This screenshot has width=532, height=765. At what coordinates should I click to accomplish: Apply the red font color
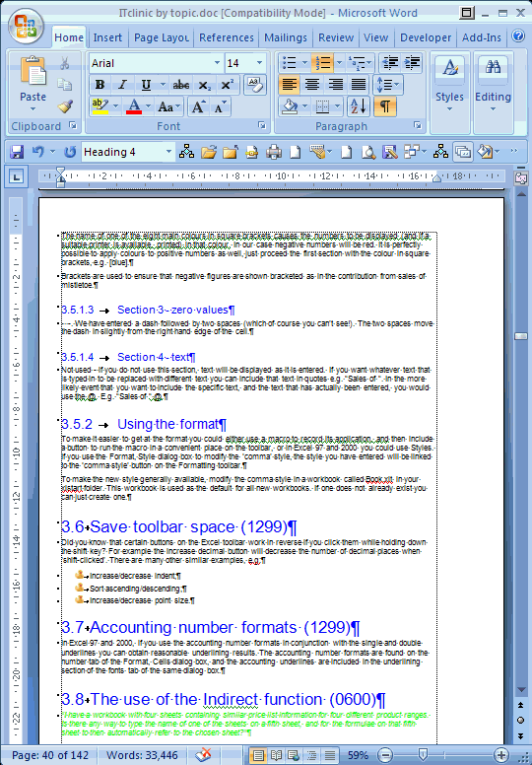tap(134, 106)
